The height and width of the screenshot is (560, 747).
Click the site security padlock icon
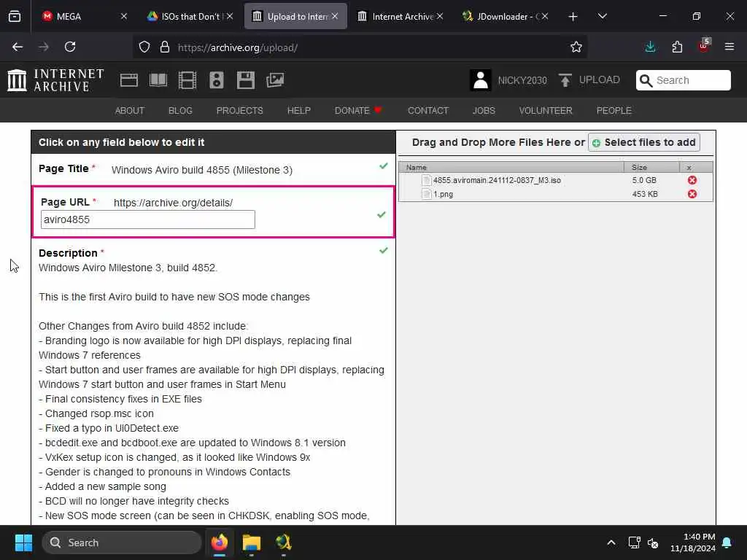pos(164,47)
